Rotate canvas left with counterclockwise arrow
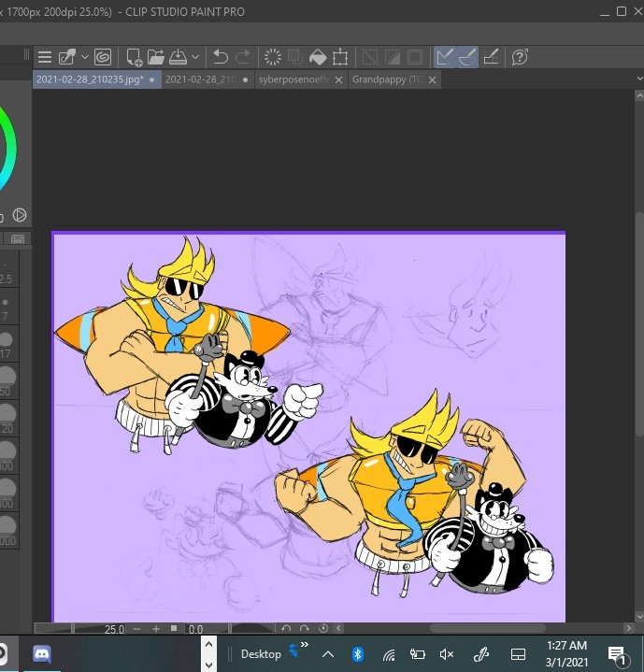644x672 pixels. (x=286, y=628)
